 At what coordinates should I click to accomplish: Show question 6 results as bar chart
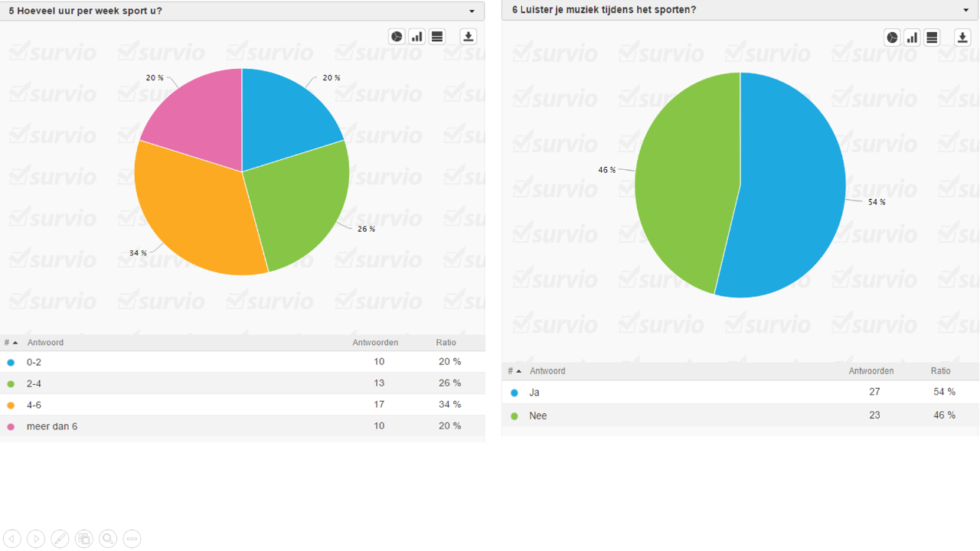(912, 37)
